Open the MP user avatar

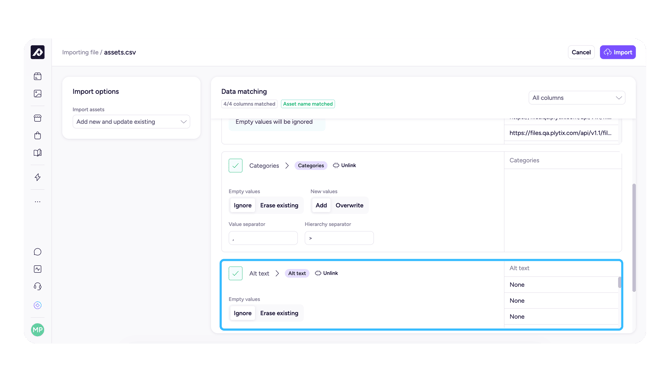pos(38,329)
